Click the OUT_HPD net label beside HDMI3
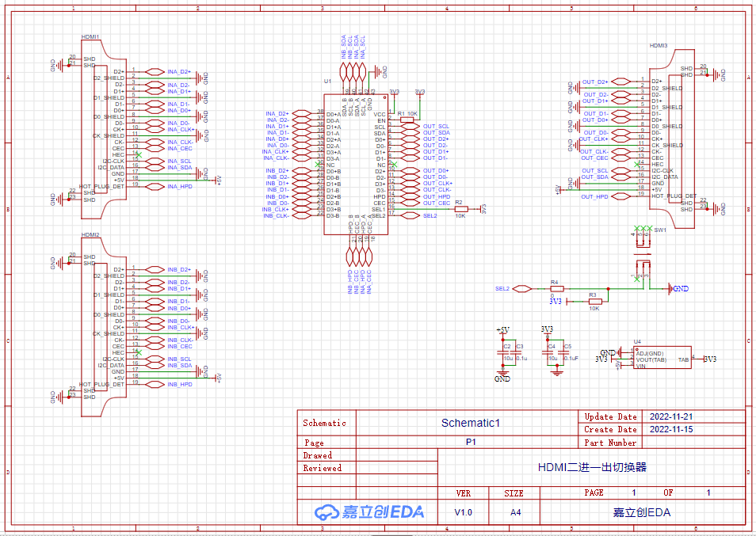 click(x=594, y=197)
